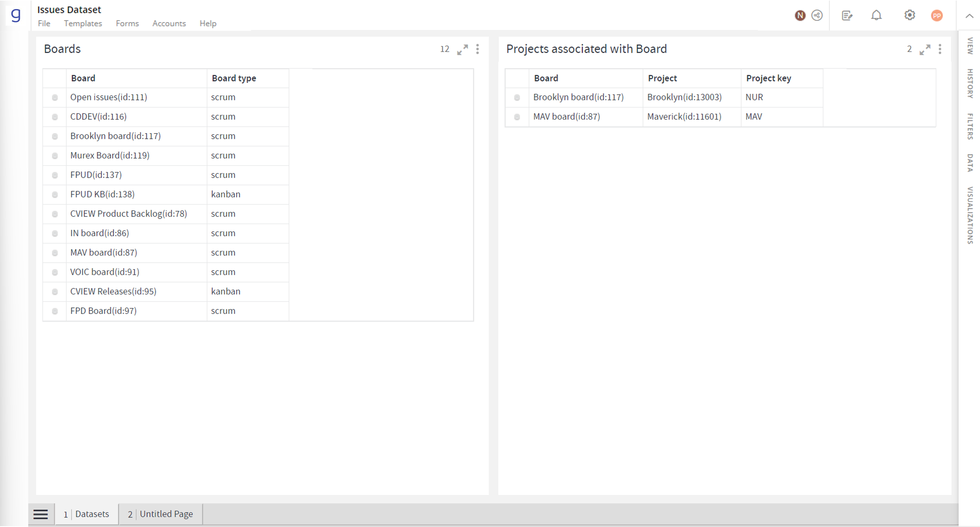980x527 pixels.
Task: Open the FILTERS side panel
Action: coord(970,126)
